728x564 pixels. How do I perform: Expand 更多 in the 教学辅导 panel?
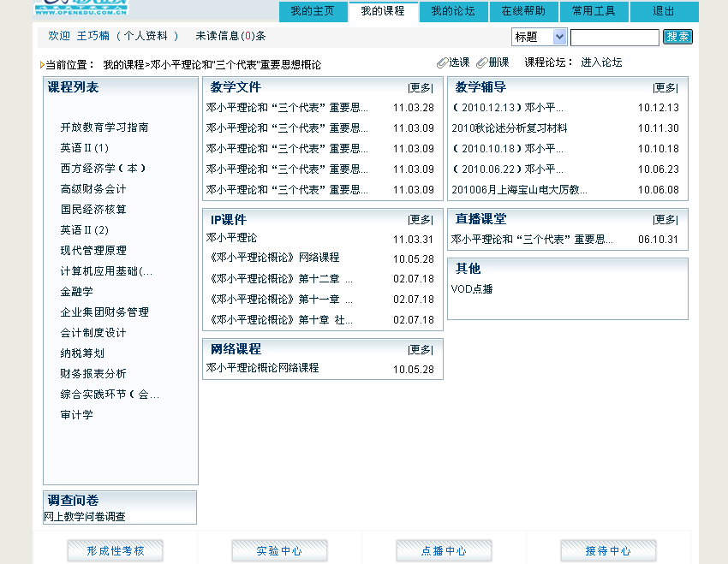[665, 87]
